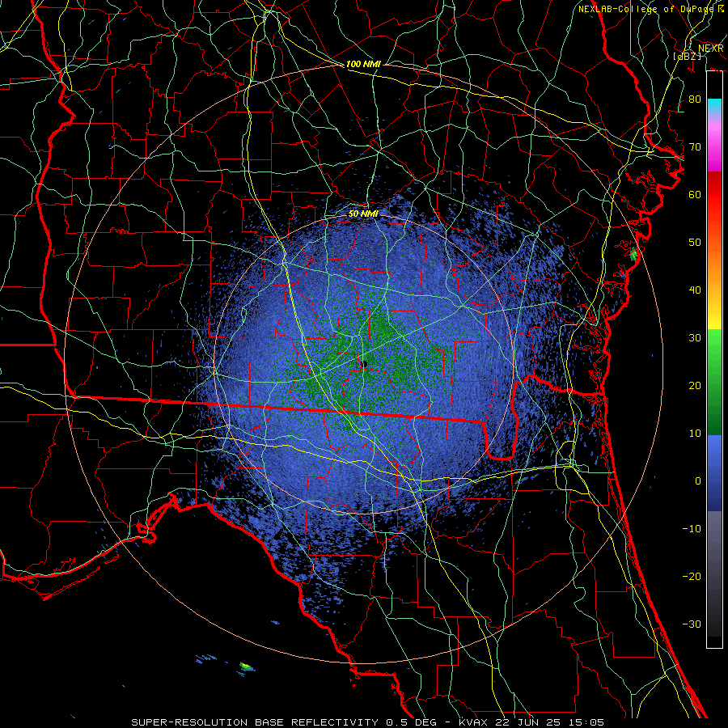Click the 30 value on the dBZ scale
The width and height of the screenshot is (728, 728).
pos(695,338)
